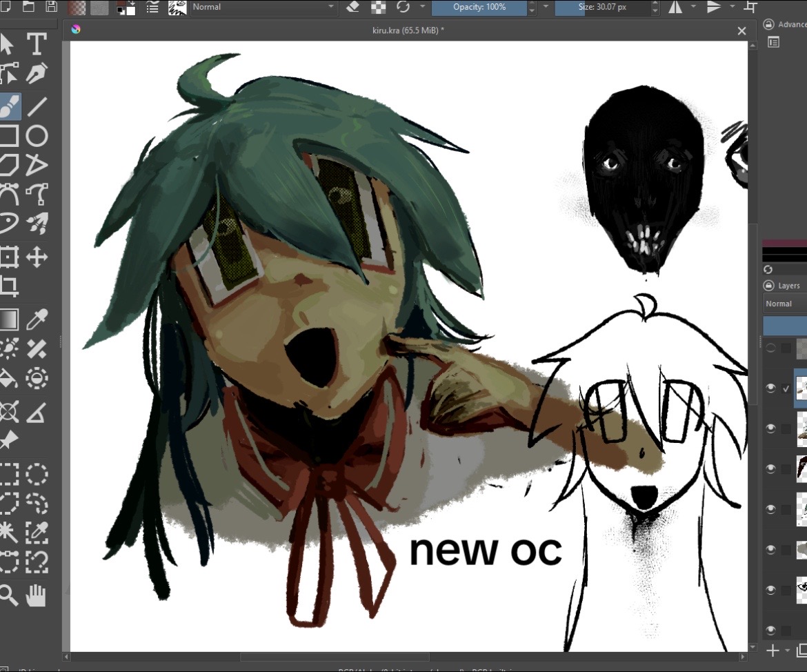This screenshot has height=672, width=807.
Task: Open the layer blend mode Normal dropdown
Action: (x=786, y=304)
